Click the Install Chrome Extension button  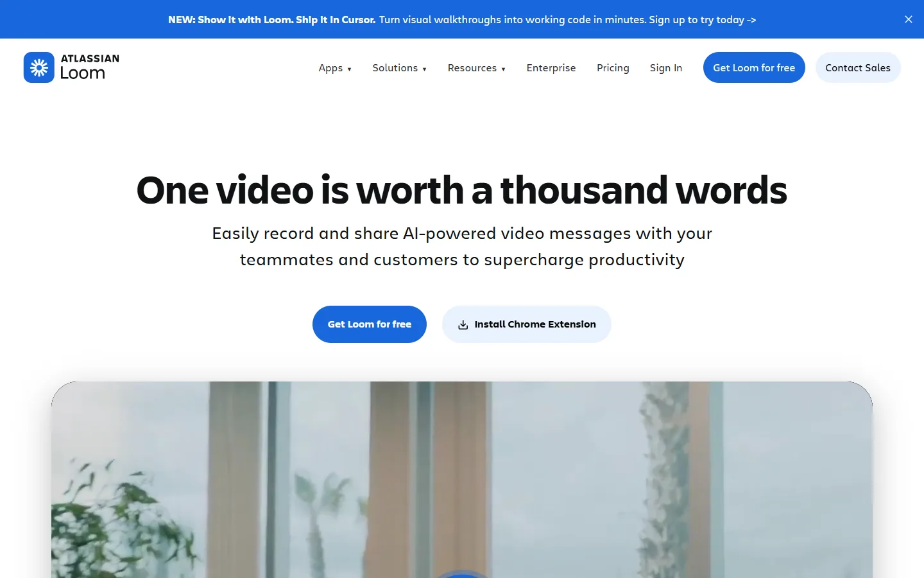(x=527, y=324)
